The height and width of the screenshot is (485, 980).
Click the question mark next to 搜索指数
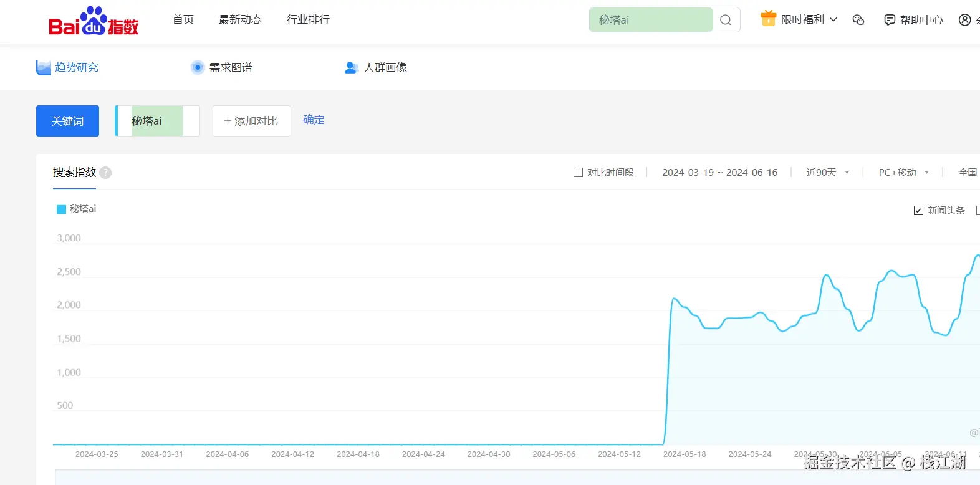105,173
